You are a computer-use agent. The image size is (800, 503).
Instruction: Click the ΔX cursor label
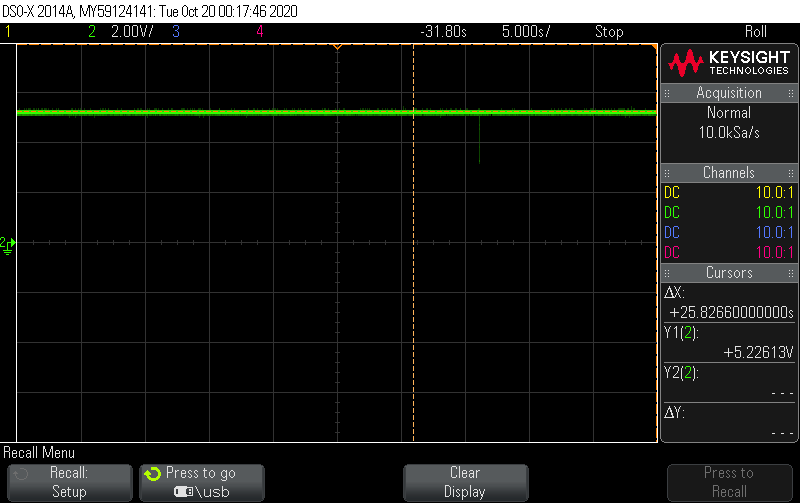pos(673,293)
